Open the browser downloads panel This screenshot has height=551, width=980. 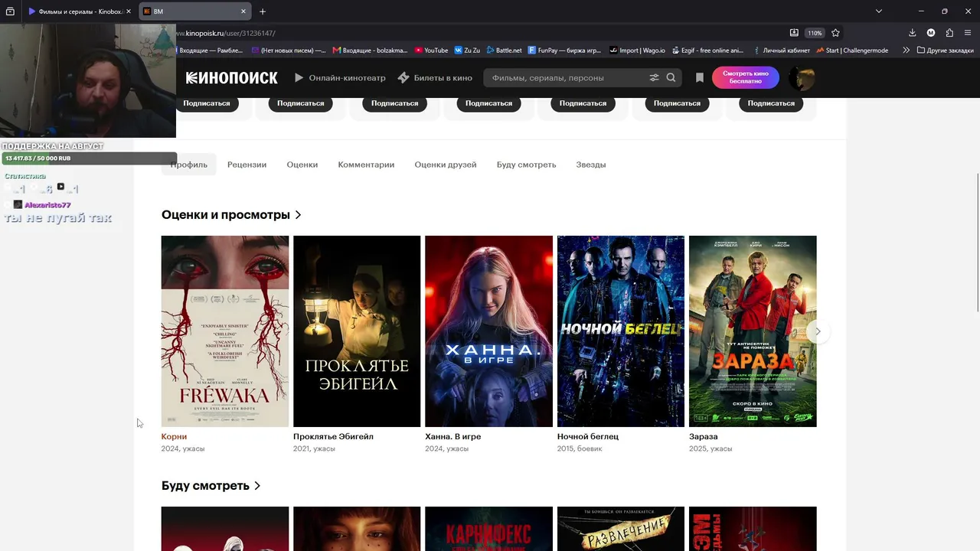tap(912, 33)
